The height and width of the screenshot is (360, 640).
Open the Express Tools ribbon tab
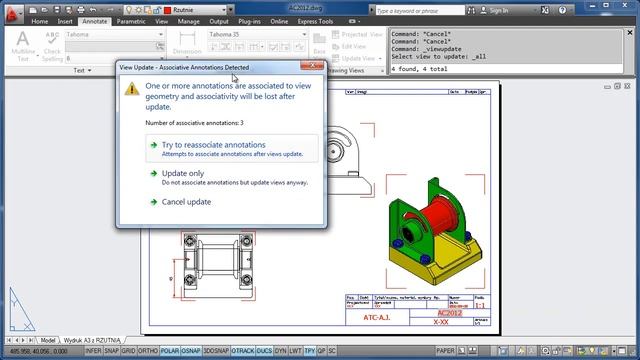click(315, 21)
